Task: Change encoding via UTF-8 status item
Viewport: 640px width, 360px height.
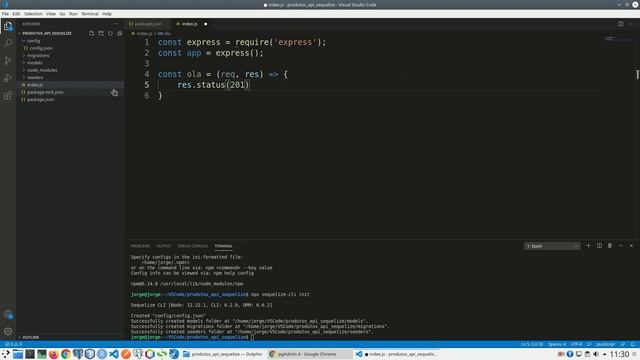Action: tap(576, 344)
